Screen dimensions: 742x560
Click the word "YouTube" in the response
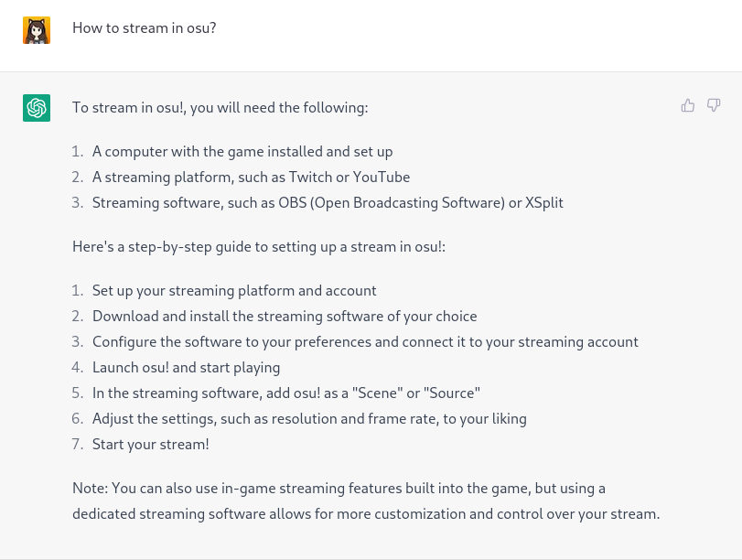(379, 178)
